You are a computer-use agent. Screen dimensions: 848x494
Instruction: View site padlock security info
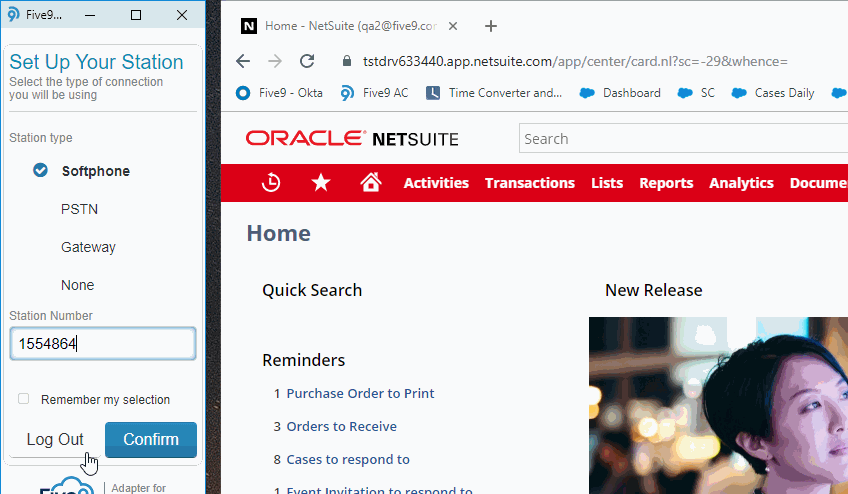click(347, 61)
